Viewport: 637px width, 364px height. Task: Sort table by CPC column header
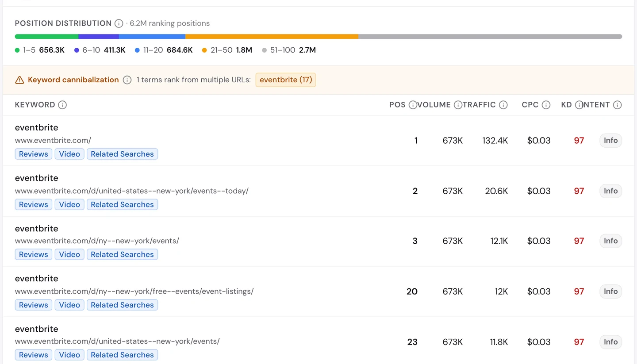pyautogui.click(x=530, y=105)
